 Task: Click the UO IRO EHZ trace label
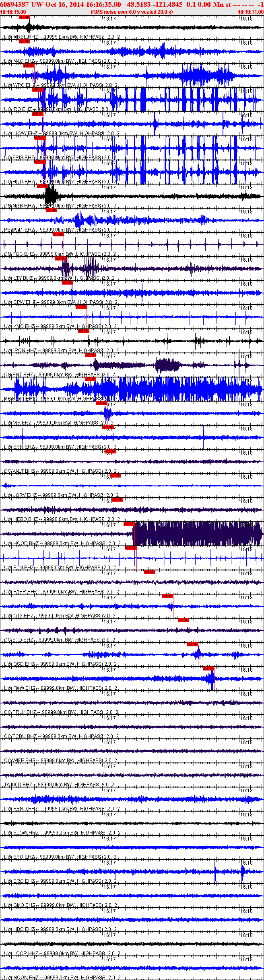click(x=59, y=109)
